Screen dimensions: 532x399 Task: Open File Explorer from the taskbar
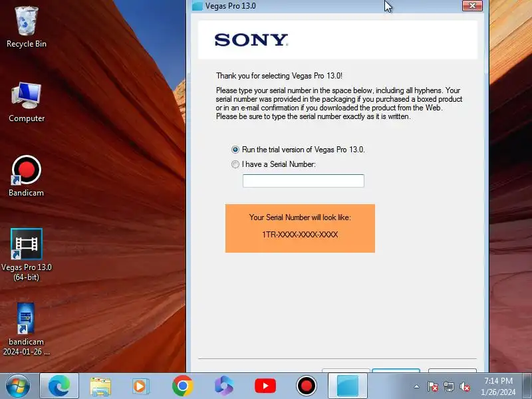(x=100, y=386)
